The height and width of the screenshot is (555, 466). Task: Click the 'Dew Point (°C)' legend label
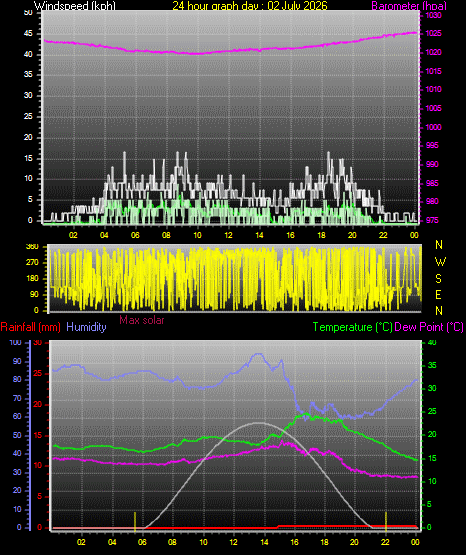(x=429, y=327)
